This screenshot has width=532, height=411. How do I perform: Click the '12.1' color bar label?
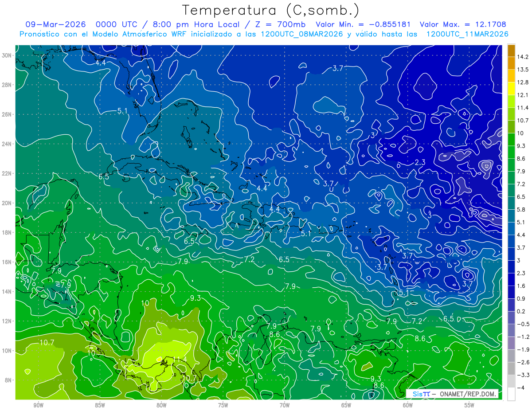pyautogui.click(x=522, y=95)
